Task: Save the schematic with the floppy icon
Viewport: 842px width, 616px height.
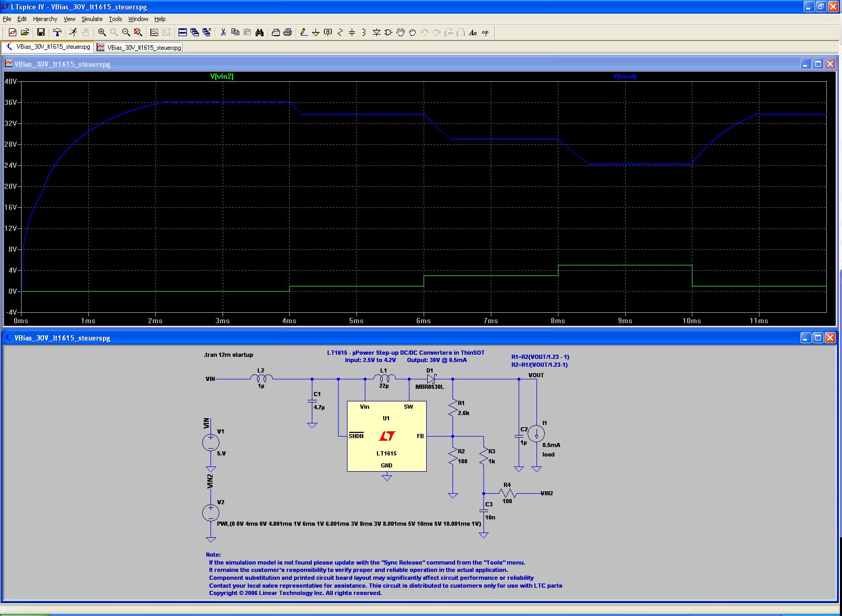Action: [x=41, y=33]
